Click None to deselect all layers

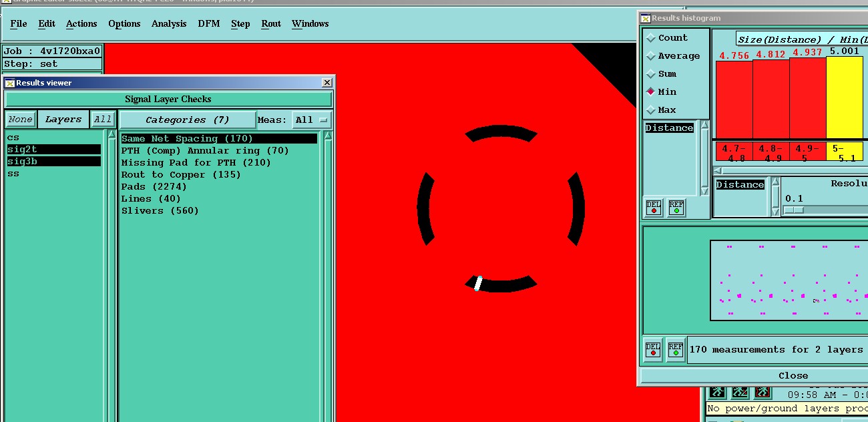pyautogui.click(x=20, y=120)
